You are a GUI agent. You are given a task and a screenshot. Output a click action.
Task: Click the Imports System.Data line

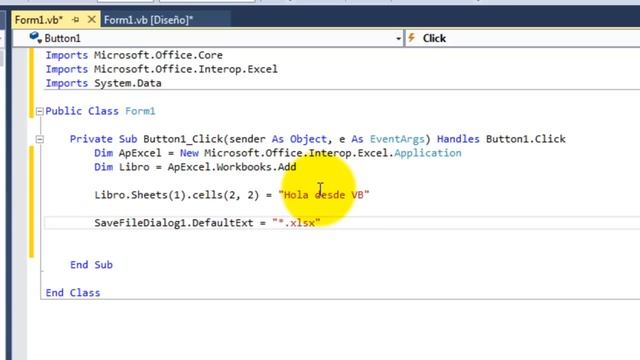103,83
